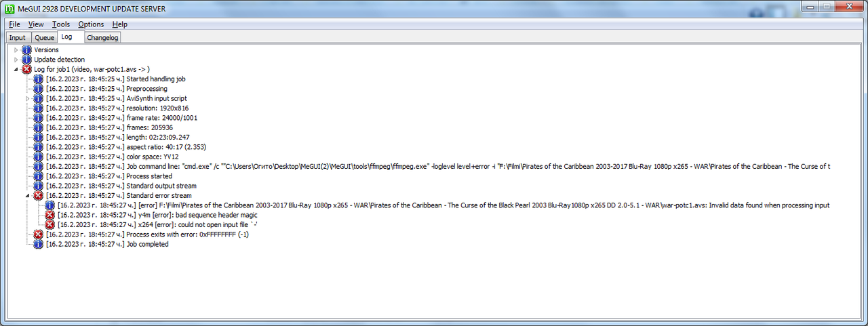Select the 'Job command line' entry text

[438, 167]
